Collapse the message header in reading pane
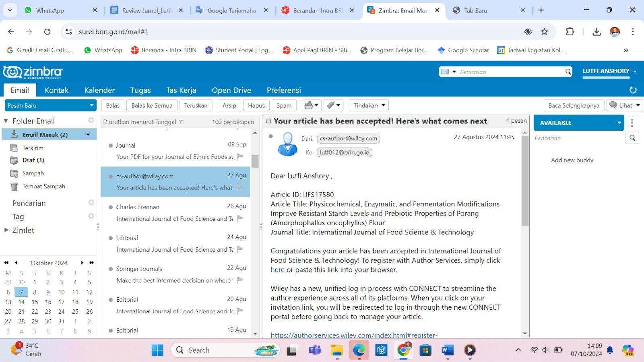644x362 pixels. pos(268,121)
